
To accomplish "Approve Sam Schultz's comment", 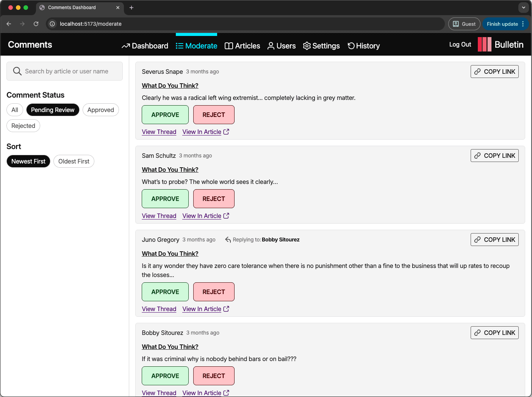I will point(165,199).
